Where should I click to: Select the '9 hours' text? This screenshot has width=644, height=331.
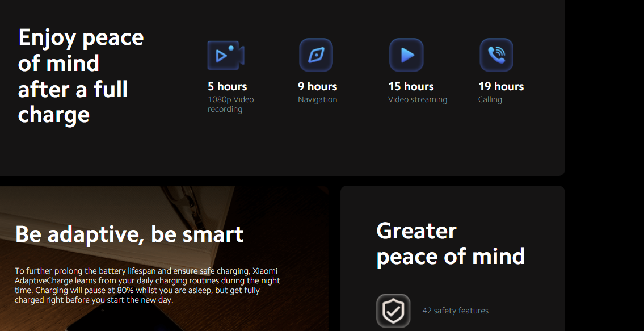(x=318, y=86)
